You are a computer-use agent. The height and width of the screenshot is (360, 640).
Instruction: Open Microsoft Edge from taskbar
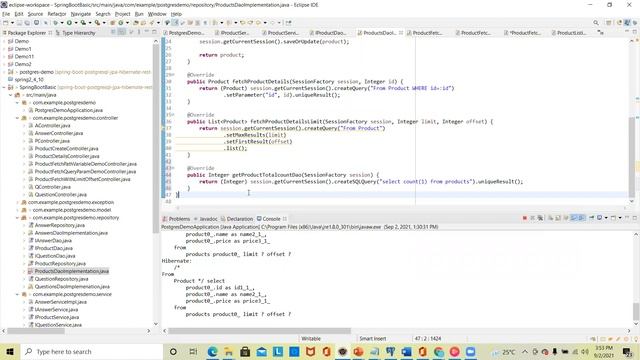pos(212,351)
